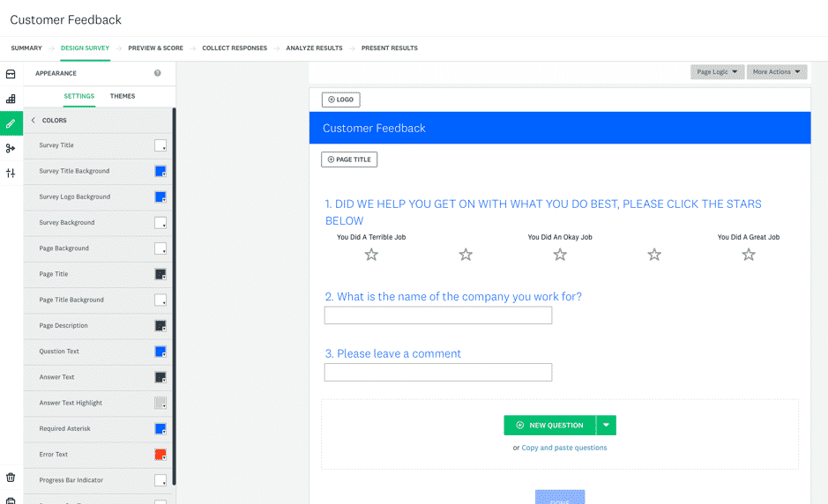Open the options sliders sidebar icon
Screen dimensions: 828x504
[11, 173]
